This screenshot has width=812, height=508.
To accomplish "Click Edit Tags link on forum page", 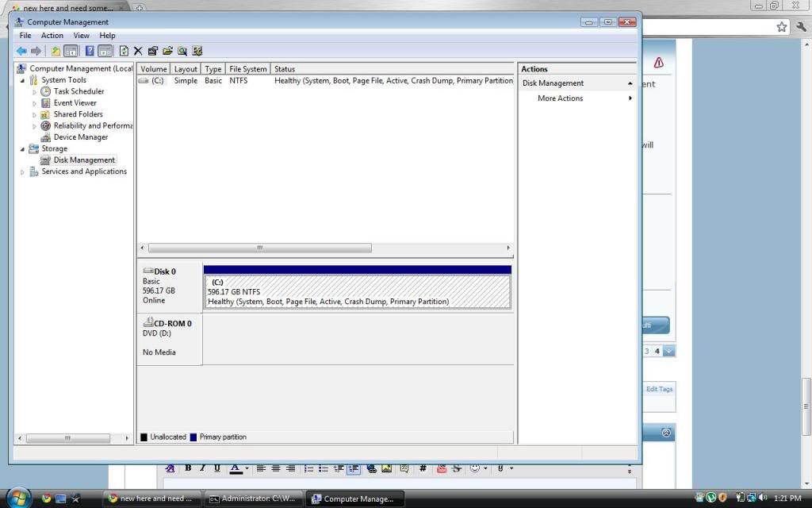I will (x=659, y=389).
